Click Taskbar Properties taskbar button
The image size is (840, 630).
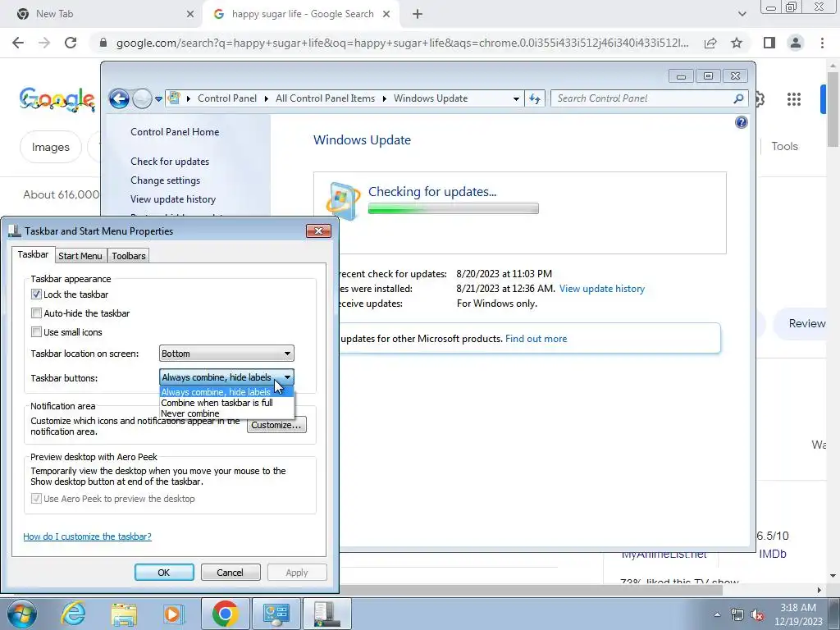pyautogui.click(x=327, y=614)
